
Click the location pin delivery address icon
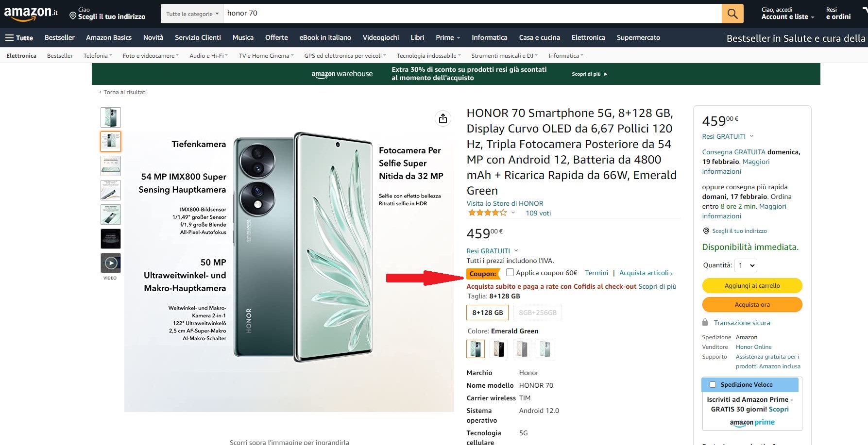[73, 16]
